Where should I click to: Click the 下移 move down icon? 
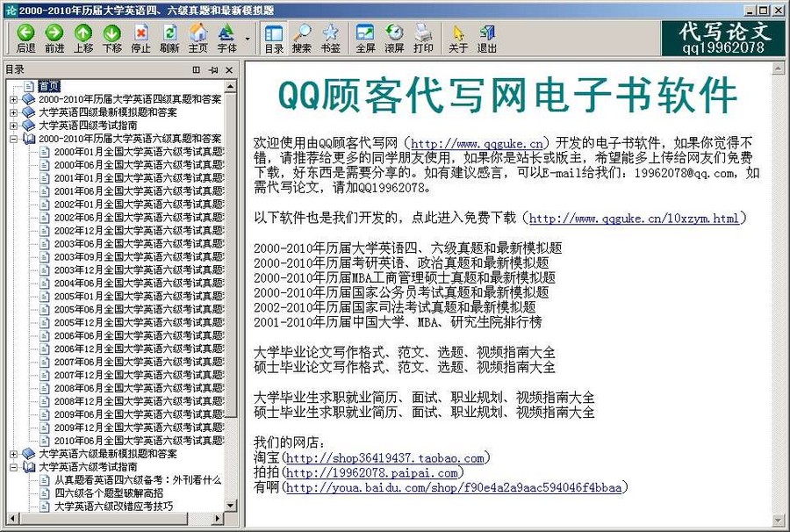(x=111, y=39)
